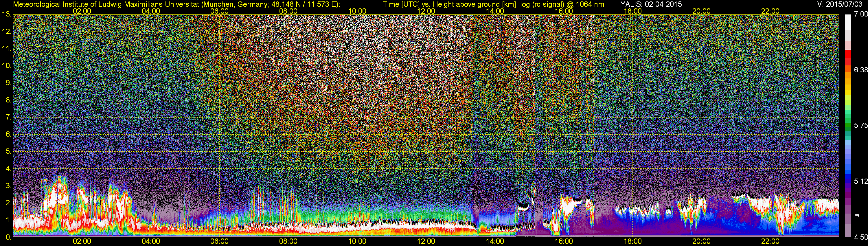The width and height of the screenshot is (868, 246).
Task: Click the 11 km height axis label
Action: tap(6, 49)
